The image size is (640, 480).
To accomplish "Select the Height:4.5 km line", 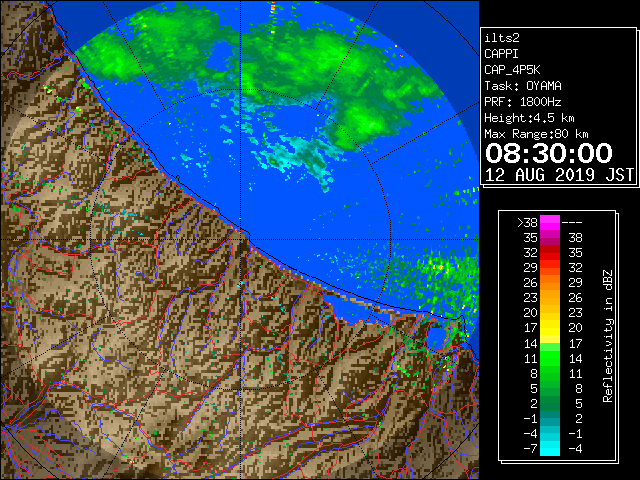I will coord(529,118).
